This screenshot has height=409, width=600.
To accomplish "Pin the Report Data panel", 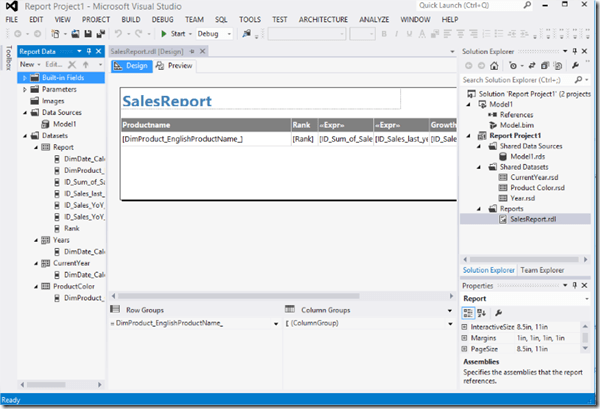I will pos(88,50).
